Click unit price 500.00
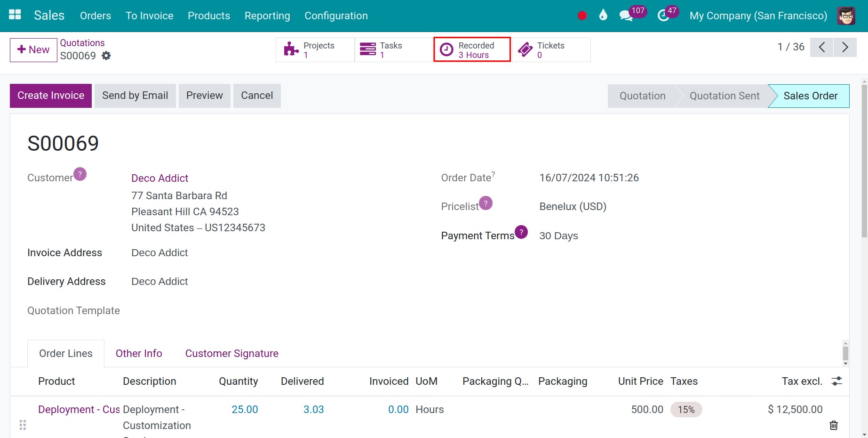The width and height of the screenshot is (868, 438). 647,410
